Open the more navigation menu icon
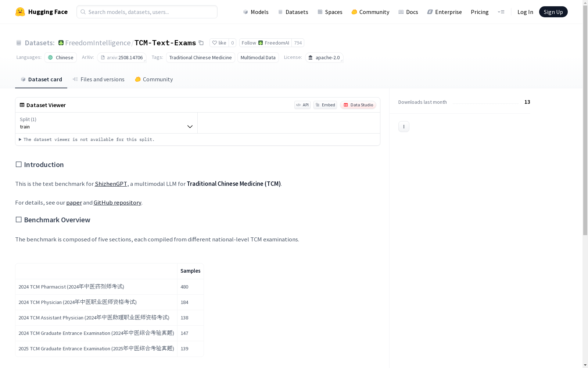588x368 pixels. point(501,12)
